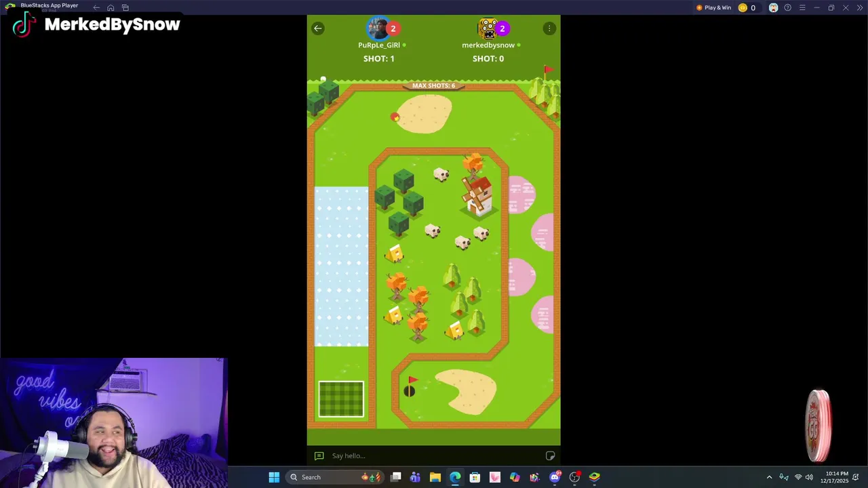
Task: Open Copilot from taskbar
Action: tap(515, 477)
